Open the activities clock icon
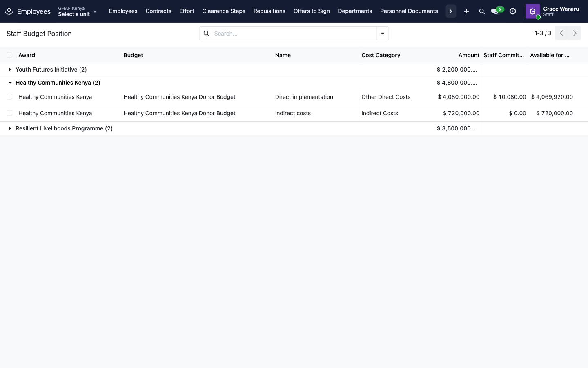Viewport: 588px width, 368px height. point(513,11)
